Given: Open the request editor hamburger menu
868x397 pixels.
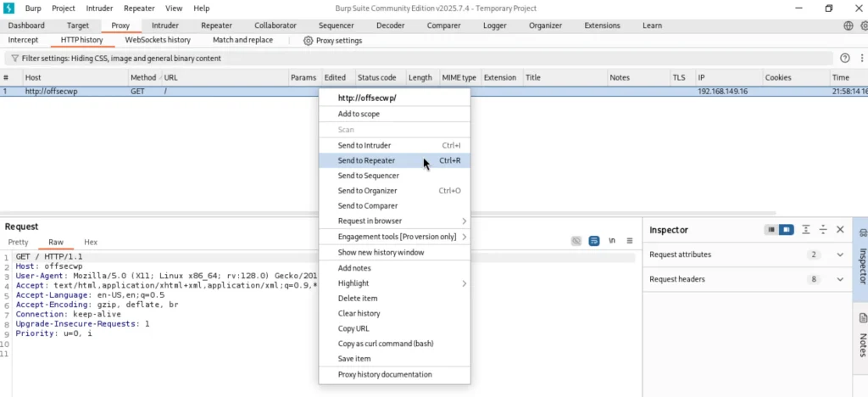Looking at the screenshot, I should point(630,241).
